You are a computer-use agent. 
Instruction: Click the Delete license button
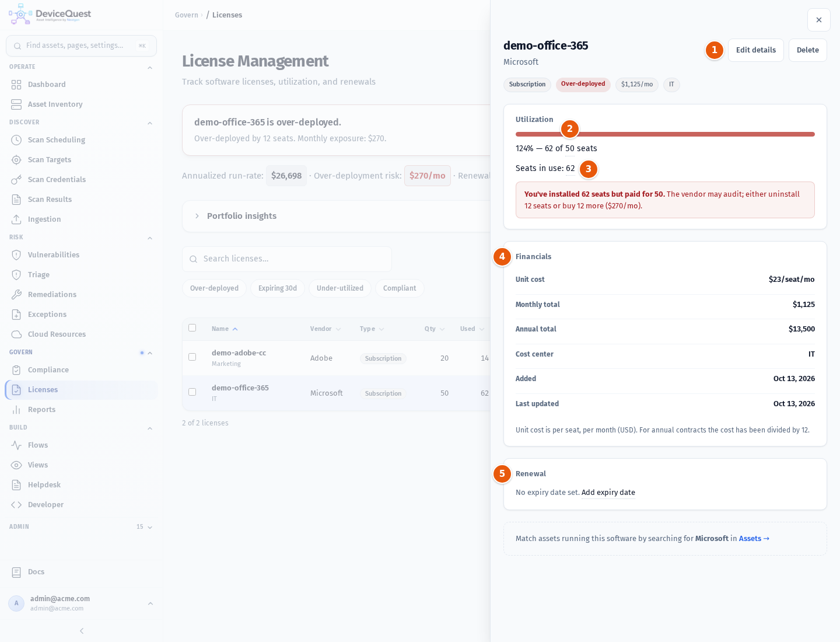point(808,50)
